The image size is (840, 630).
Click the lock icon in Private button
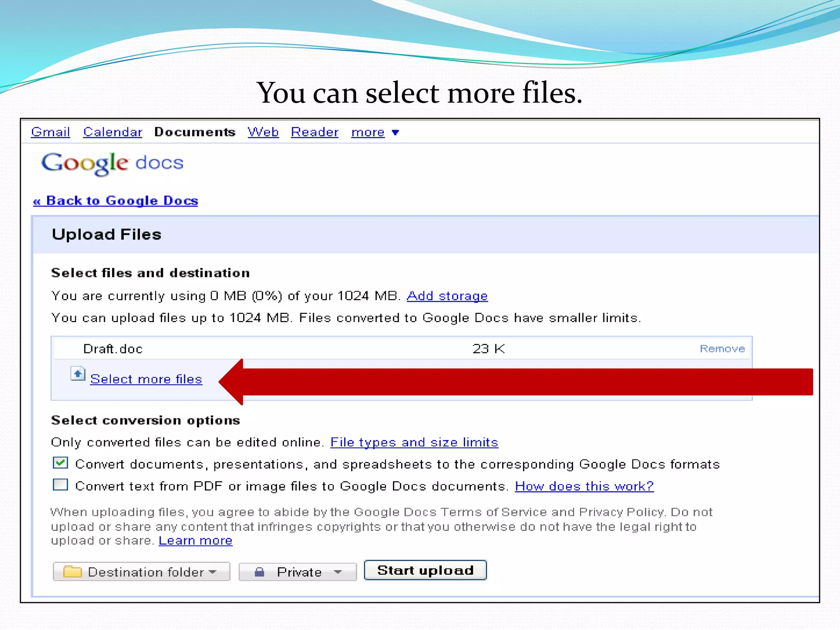[x=259, y=572]
